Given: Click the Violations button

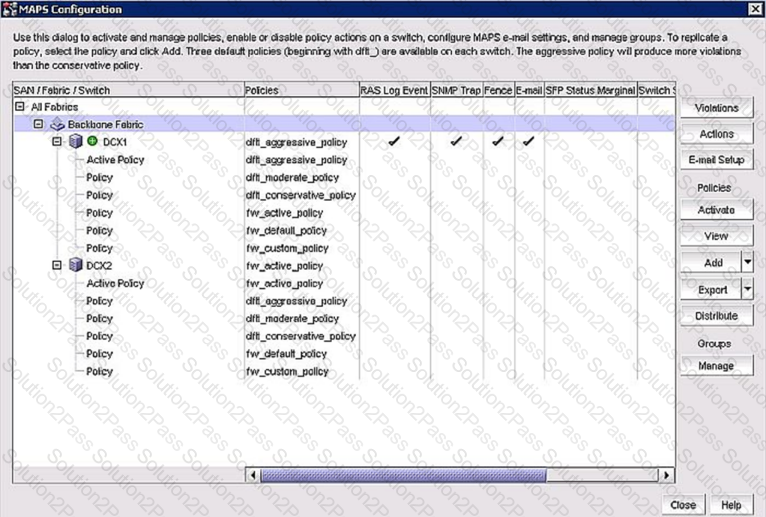Looking at the screenshot, I should (717, 108).
